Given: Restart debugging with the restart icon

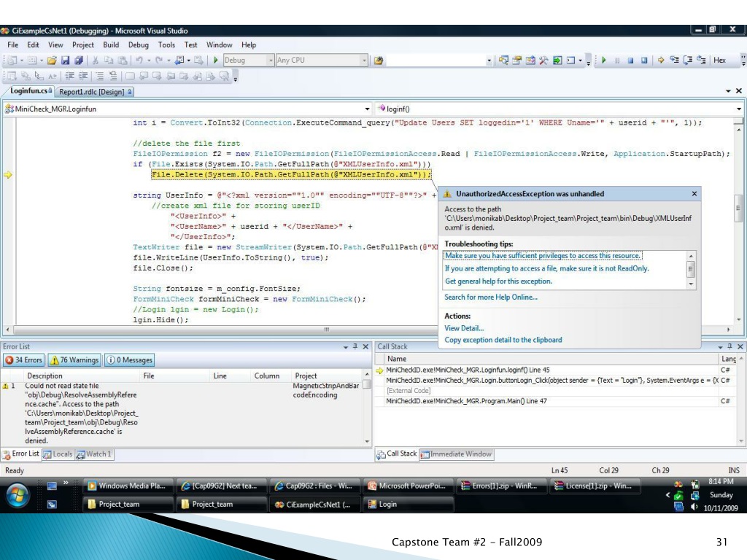Looking at the screenshot, I should (x=644, y=61).
